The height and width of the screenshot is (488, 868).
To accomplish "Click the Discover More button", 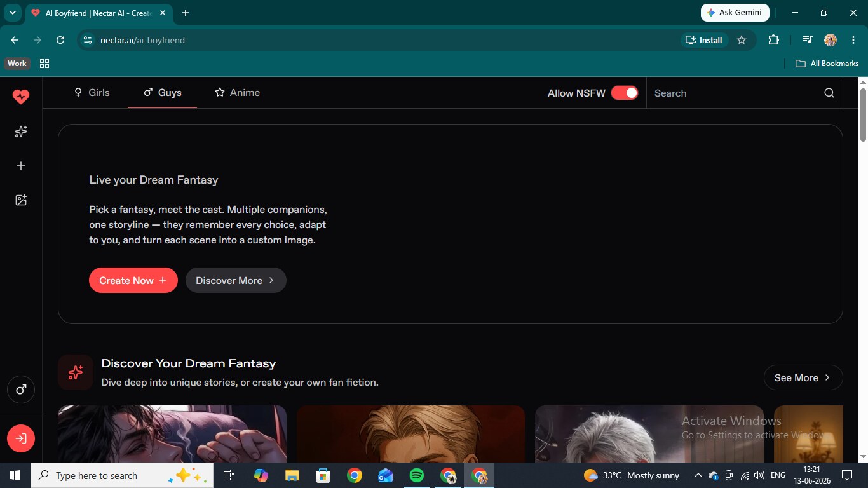I will tap(236, 280).
